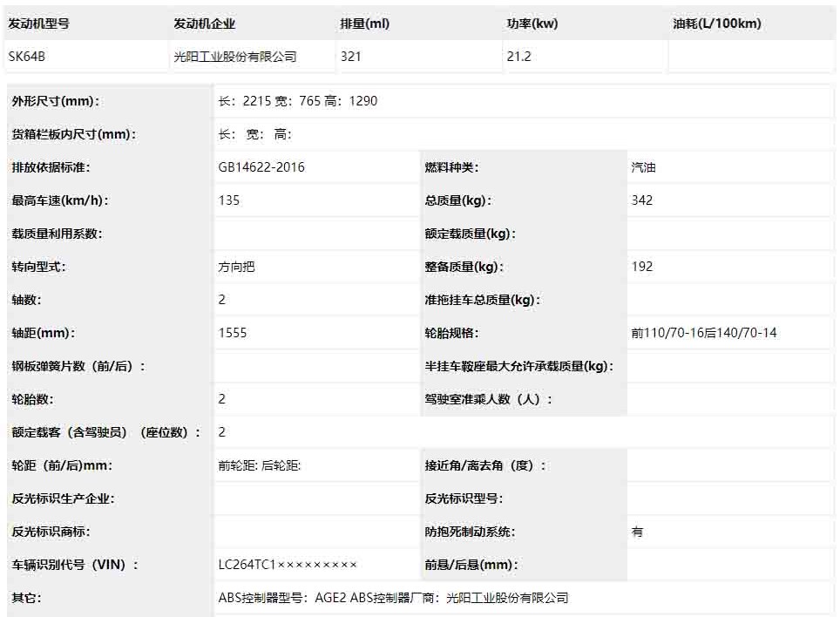The width and height of the screenshot is (840, 617).
Task: Click the 轮距 front/rear track value text
Action: (259, 465)
